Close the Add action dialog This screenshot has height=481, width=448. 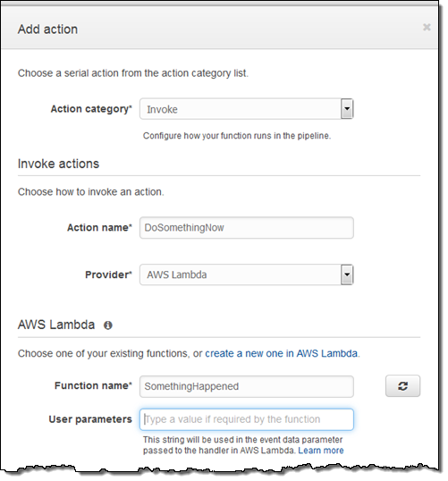[x=427, y=28]
